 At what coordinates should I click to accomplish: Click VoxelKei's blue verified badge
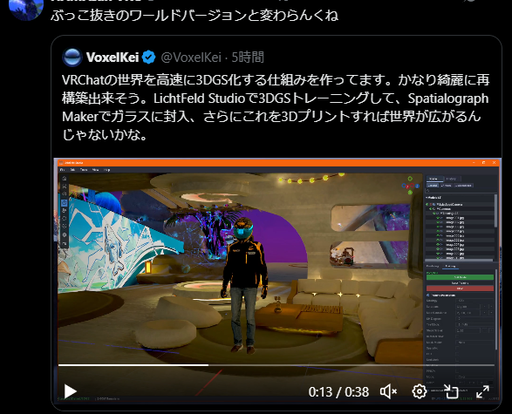coord(149,57)
